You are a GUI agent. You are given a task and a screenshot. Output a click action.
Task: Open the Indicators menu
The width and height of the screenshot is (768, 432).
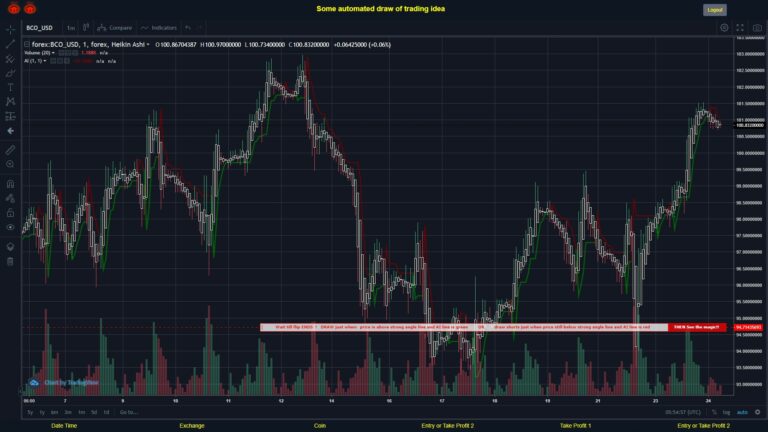click(x=159, y=28)
